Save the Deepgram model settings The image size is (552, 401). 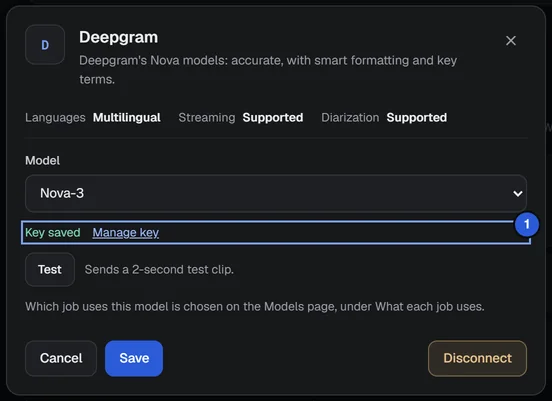[134, 358]
